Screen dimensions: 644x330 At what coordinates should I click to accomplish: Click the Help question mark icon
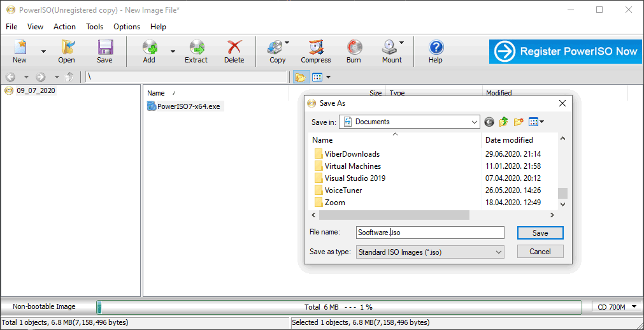pos(436,47)
